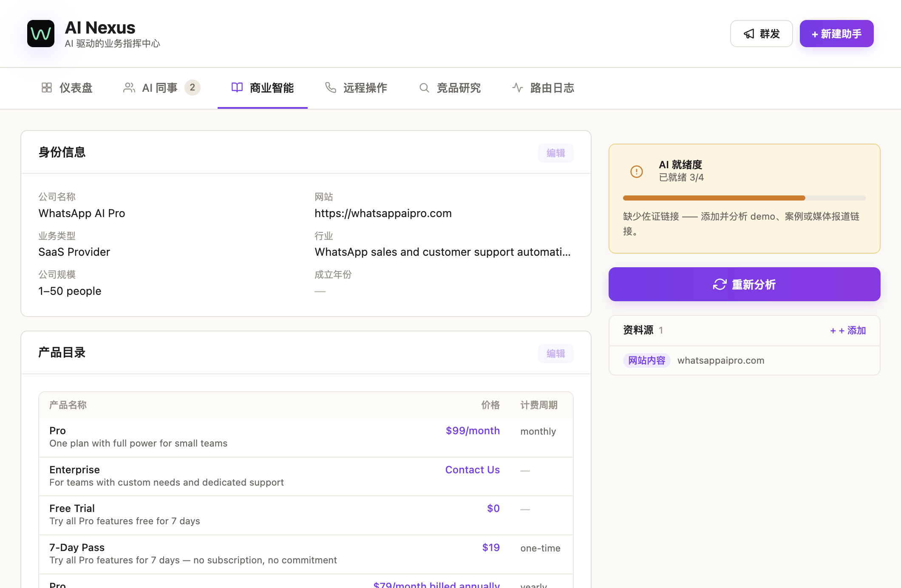The height and width of the screenshot is (588, 901).
Task: Click the Free Trial product name
Action: (x=72, y=508)
